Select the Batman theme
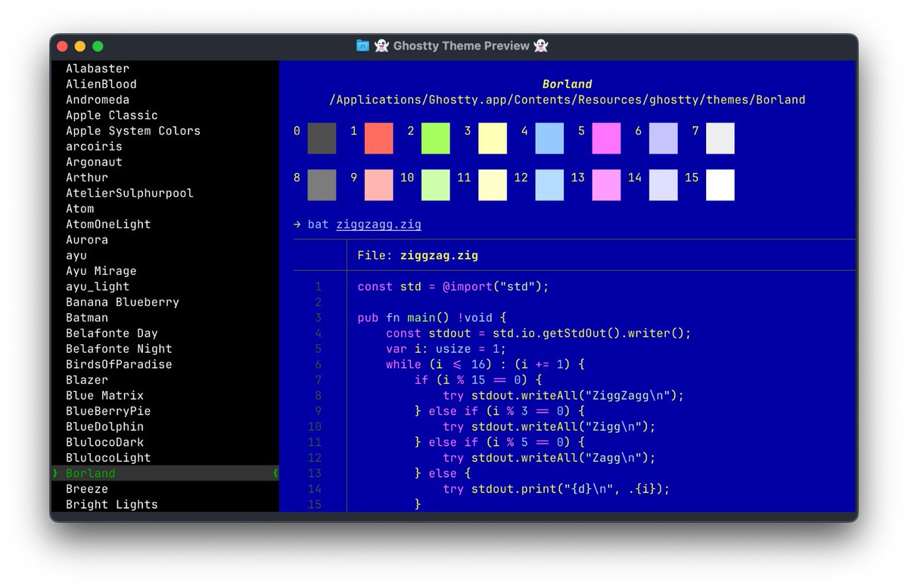The image size is (908, 588). [x=87, y=318]
